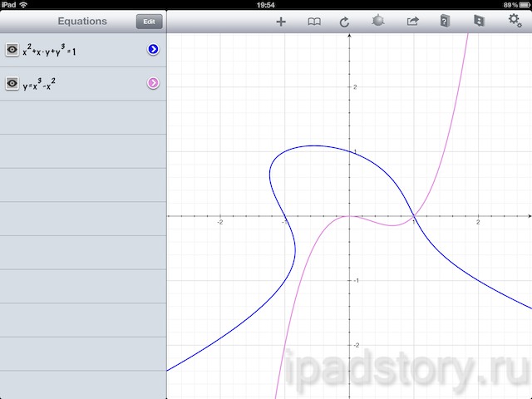The height and width of the screenshot is (399, 532).
Task: Select the equation y=x³-x²
Action: point(83,83)
